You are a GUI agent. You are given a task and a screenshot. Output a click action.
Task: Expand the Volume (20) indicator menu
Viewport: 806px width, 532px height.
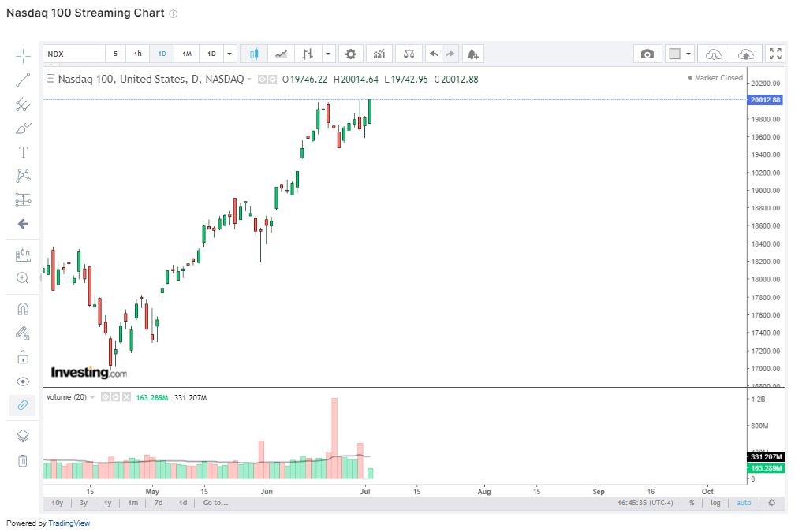tap(92, 397)
